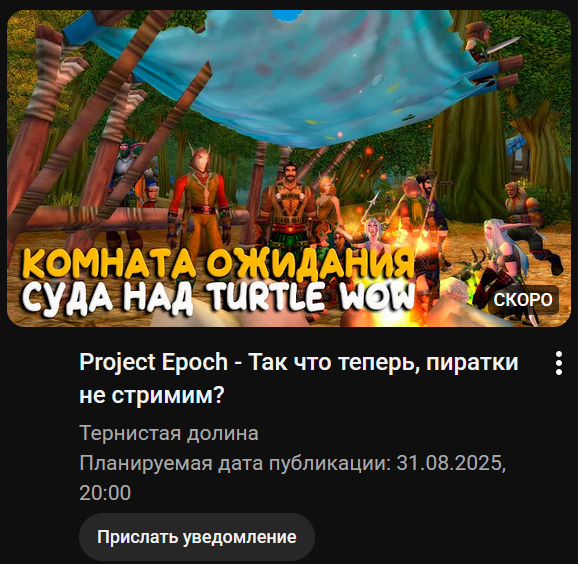
Task: Click the 20:00 scheduled time text
Action: (x=105, y=493)
